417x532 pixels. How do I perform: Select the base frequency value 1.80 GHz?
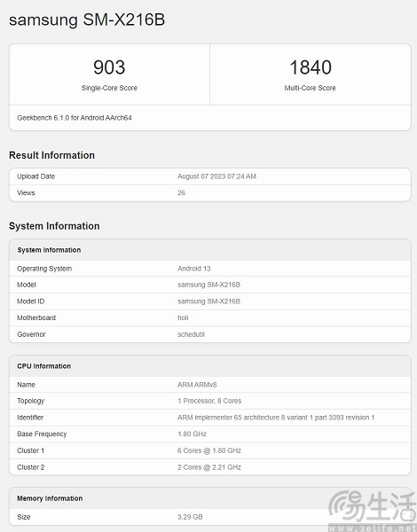pyautogui.click(x=192, y=434)
